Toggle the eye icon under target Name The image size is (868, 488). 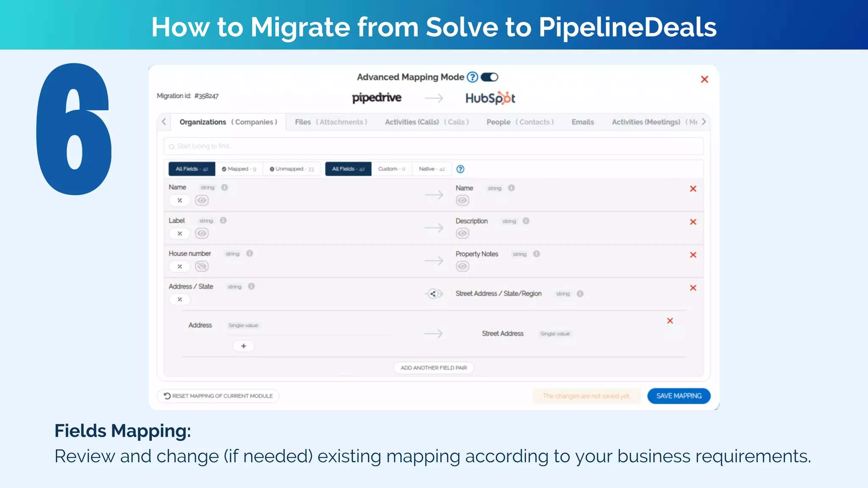(462, 200)
